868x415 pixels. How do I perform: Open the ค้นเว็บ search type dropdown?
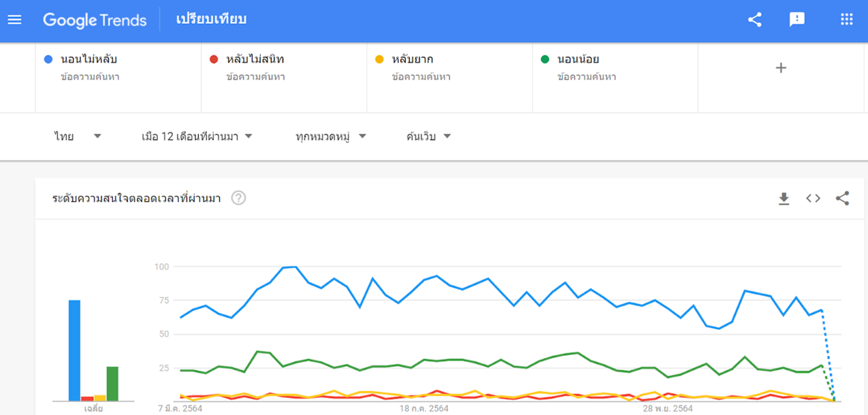pyautogui.click(x=428, y=136)
